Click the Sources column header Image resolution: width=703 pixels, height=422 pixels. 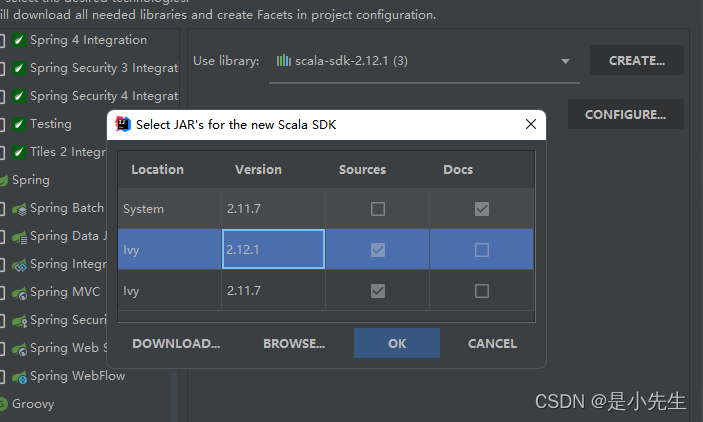tap(362, 170)
